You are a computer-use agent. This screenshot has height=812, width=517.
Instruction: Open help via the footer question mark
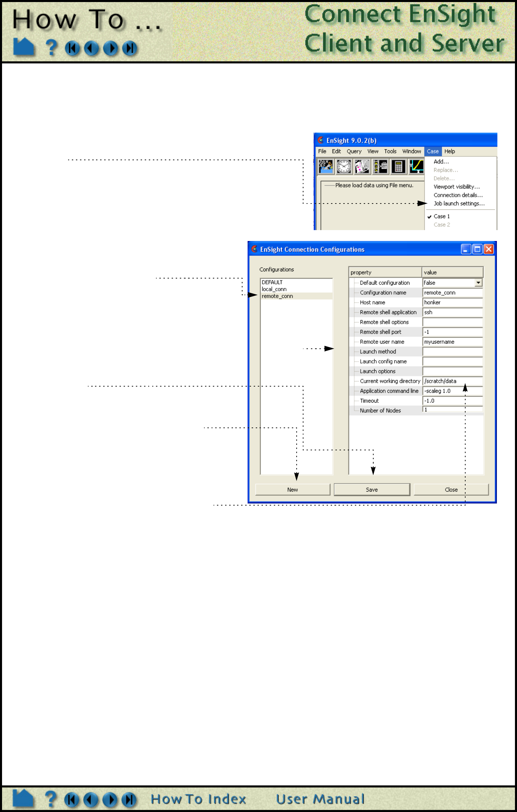click(x=50, y=799)
